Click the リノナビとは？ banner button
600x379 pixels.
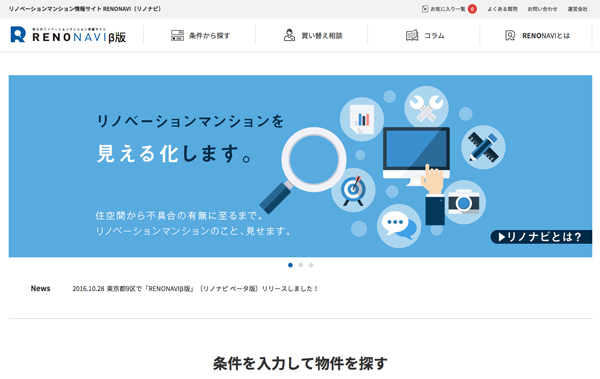tap(541, 237)
